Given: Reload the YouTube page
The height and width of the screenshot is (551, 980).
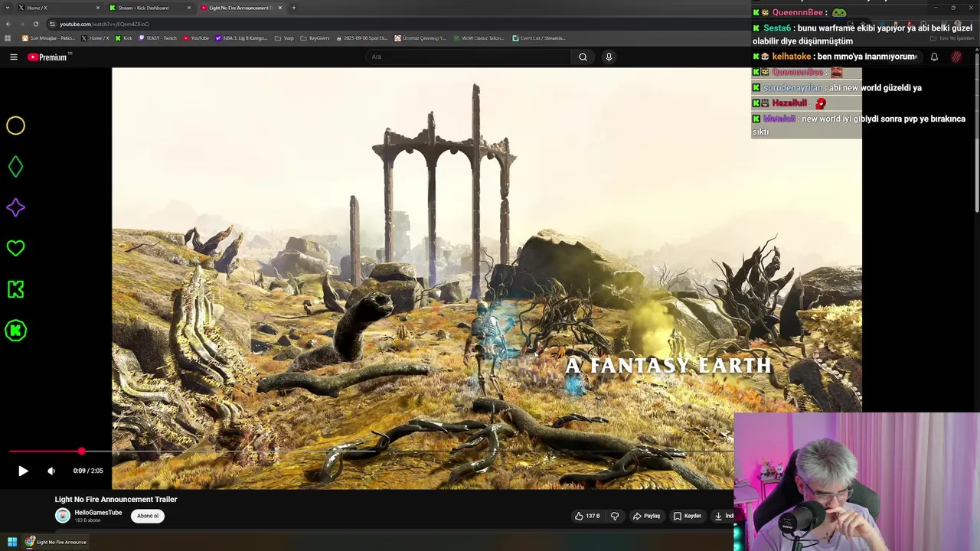Looking at the screenshot, I should coord(35,24).
